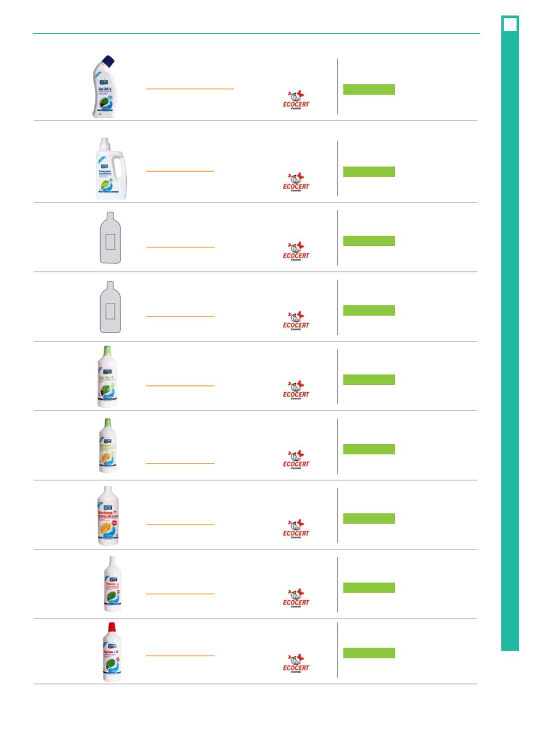The height and width of the screenshot is (756, 534).
Task: Click the ECOCERT logo beside the jug bottle
Action: pyautogui.click(x=296, y=182)
